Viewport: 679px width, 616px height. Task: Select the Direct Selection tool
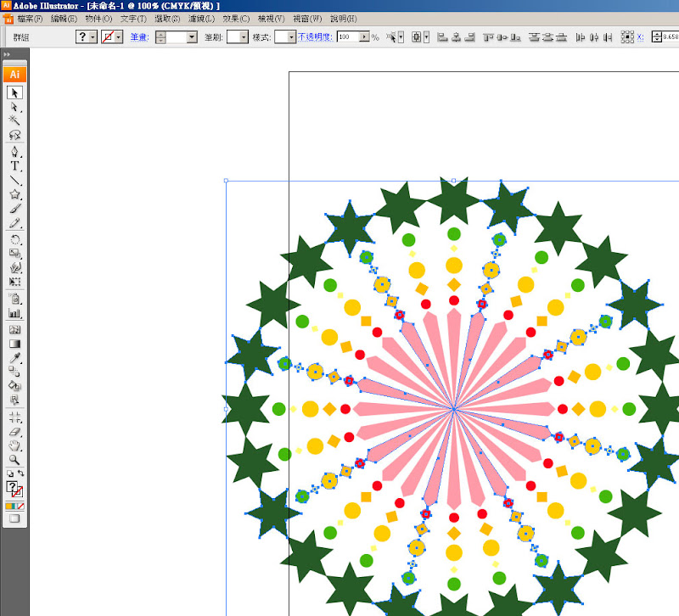tap(14, 107)
